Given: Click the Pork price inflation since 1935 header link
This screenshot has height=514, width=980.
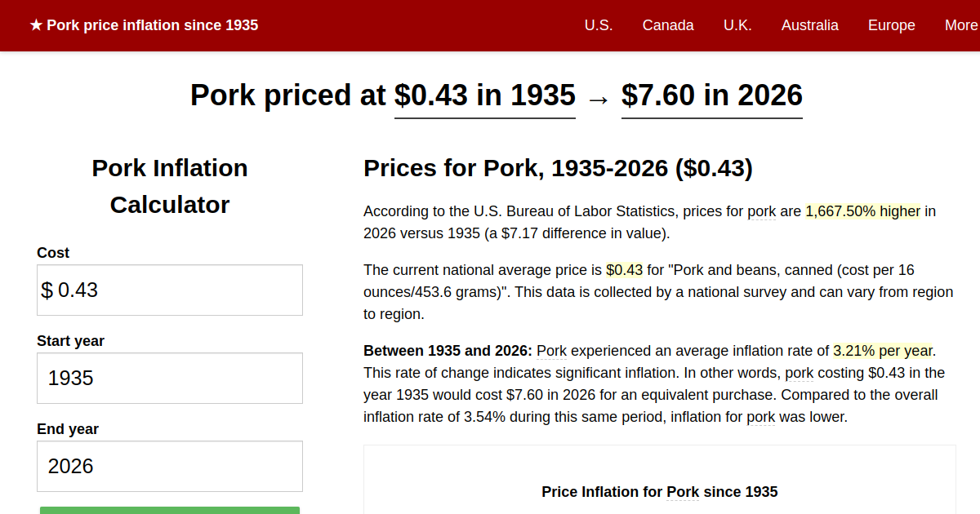Looking at the screenshot, I should pyautogui.click(x=152, y=25).
